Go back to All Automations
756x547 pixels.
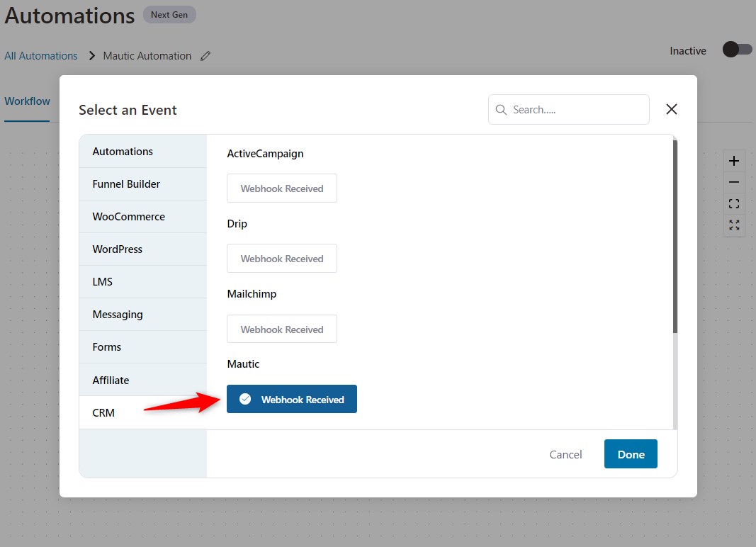click(41, 56)
